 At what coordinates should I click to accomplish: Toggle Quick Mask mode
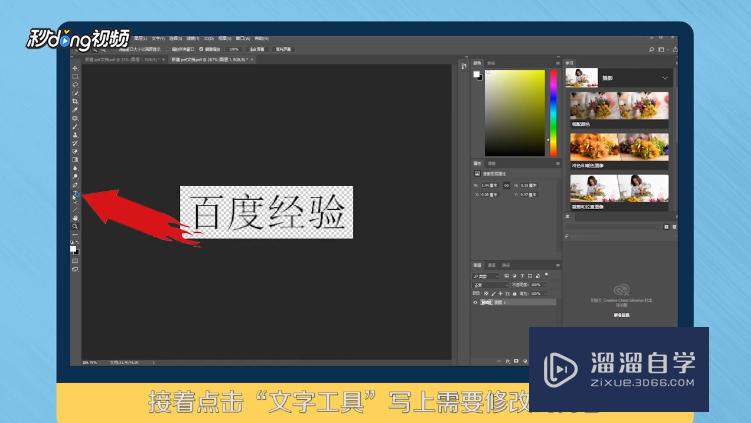click(x=75, y=261)
